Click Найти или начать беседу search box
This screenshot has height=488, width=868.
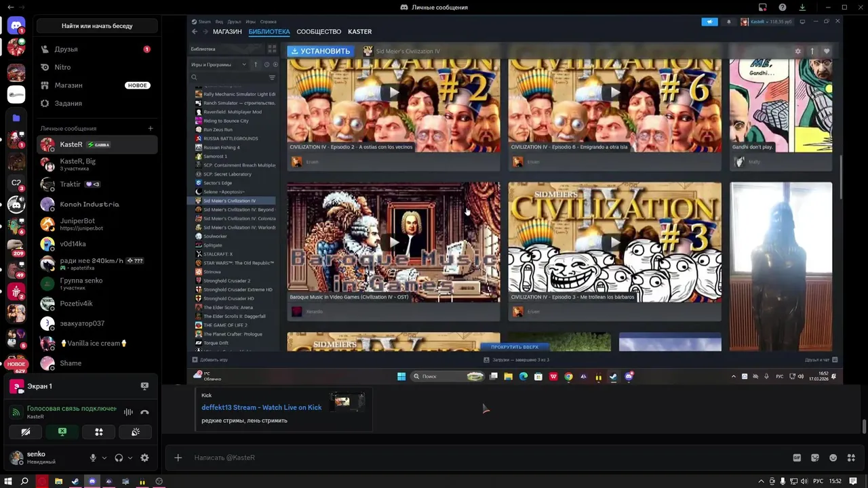[x=97, y=26]
